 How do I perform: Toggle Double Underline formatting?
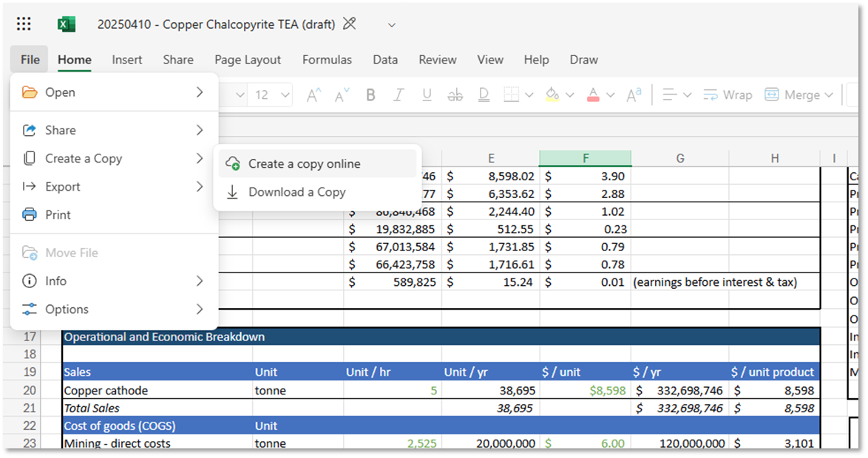[x=484, y=95]
